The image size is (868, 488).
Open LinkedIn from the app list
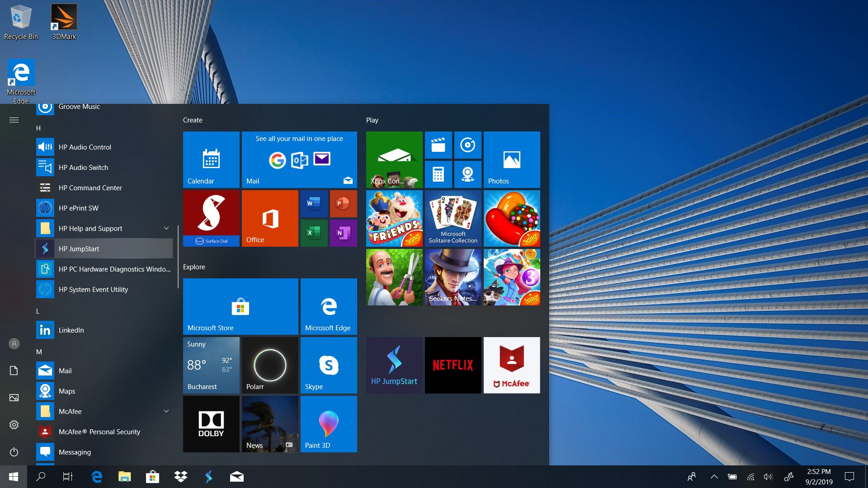pos(104,330)
